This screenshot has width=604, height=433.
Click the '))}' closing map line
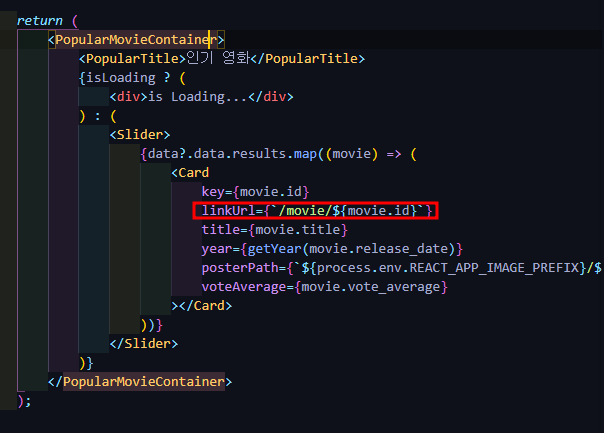152,325
